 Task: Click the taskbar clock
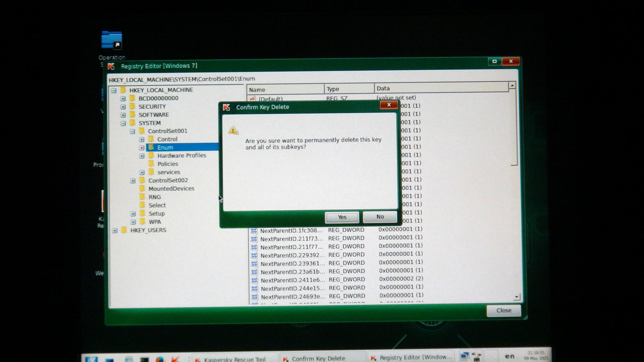point(536,355)
